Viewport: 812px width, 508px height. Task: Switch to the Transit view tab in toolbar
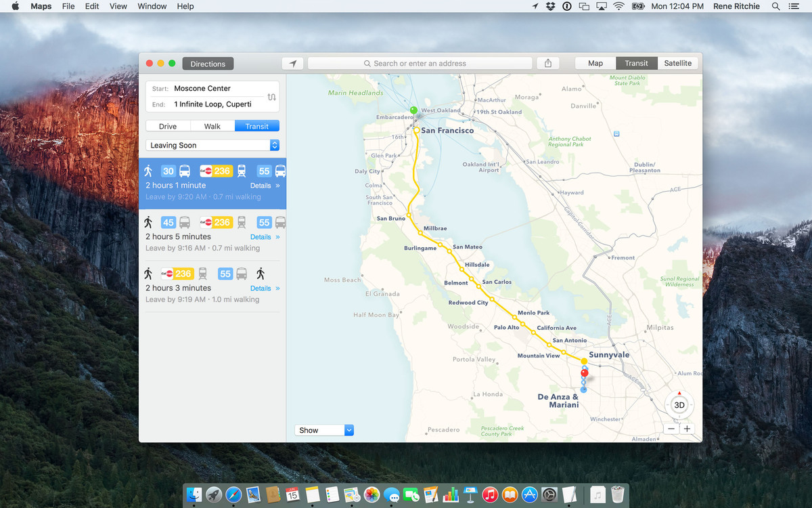tap(636, 63)
